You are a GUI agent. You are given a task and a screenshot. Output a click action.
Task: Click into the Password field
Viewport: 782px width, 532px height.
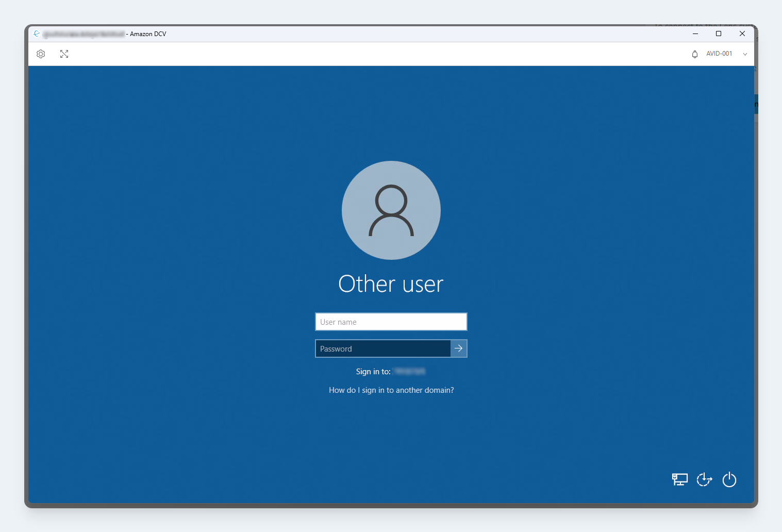coord(382,348)
